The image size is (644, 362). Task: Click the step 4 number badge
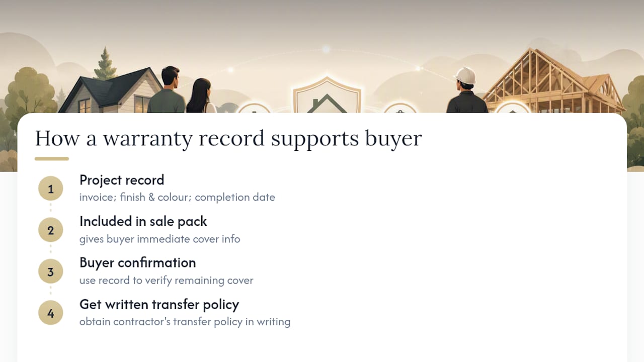point(51,313)
